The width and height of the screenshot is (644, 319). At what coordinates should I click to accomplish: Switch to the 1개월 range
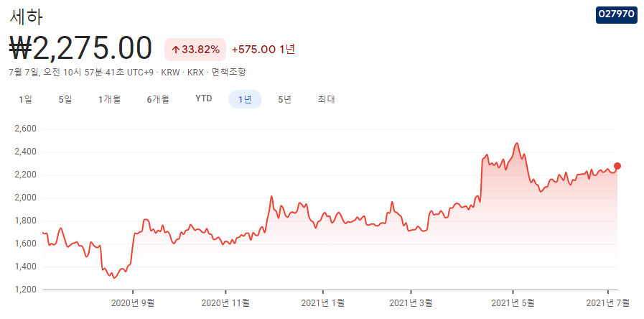tap(109, 99)
